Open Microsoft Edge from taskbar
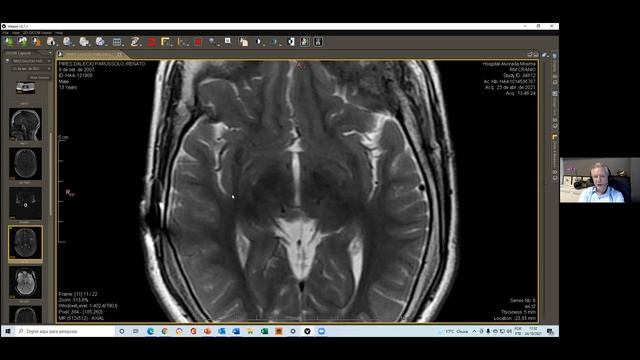Image resolution: width=640 pixels, height=360 pixels. click(x=150, y=331)
